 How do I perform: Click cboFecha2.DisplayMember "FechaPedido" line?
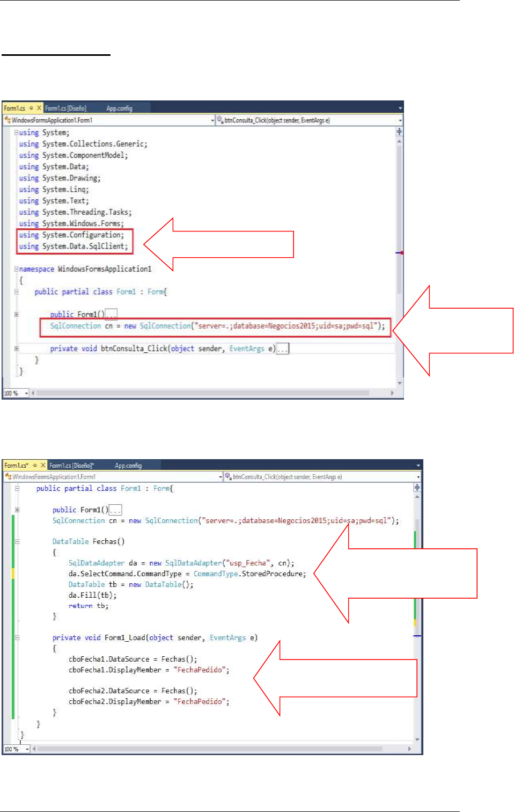(149, 701)
